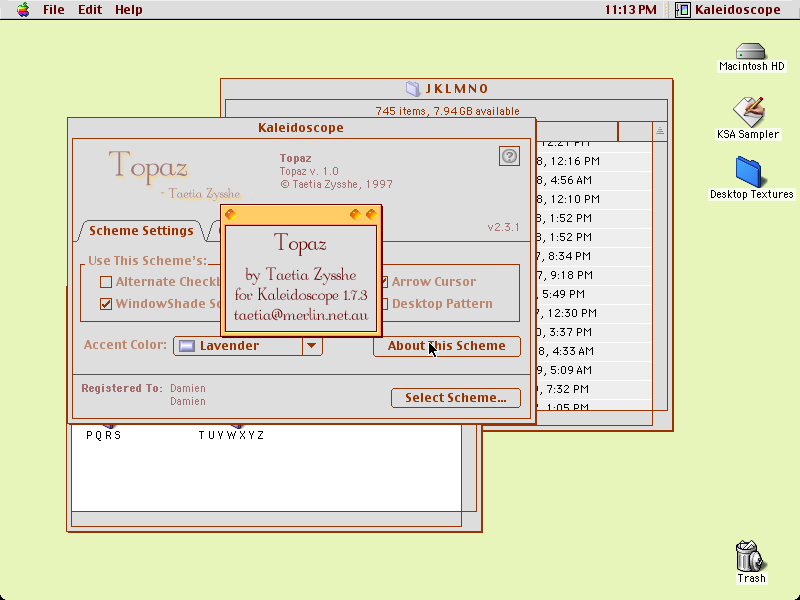Open the Apple menu
Image resolution: width=800 pixels, height=600 pixels.
point(23,10)
